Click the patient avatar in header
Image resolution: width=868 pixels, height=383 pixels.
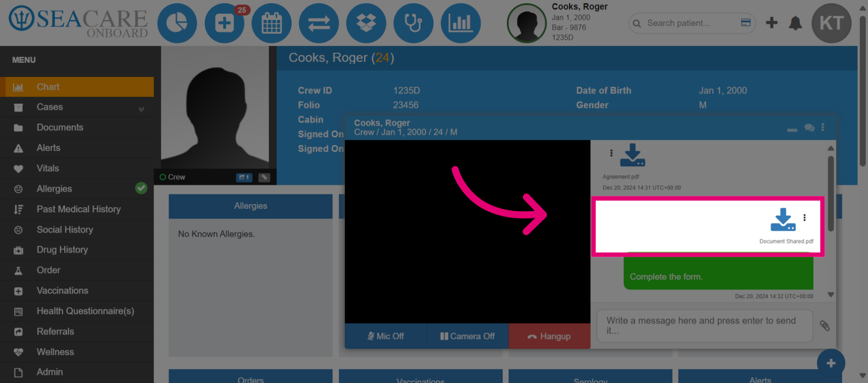[527, 23]
